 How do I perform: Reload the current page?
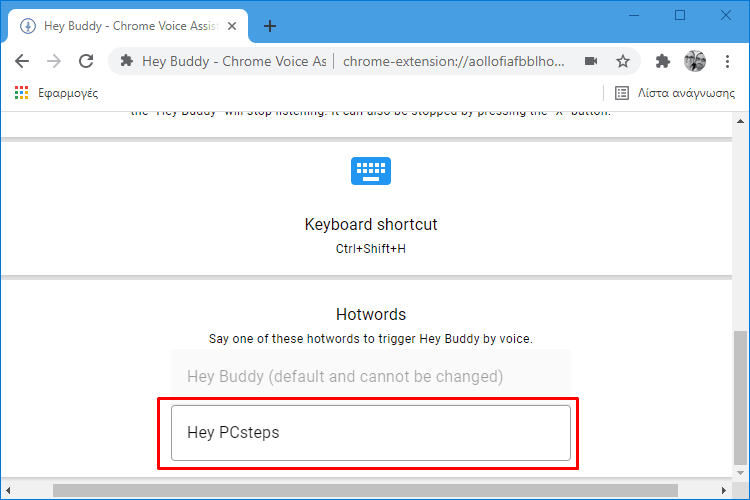tap(86, 61)
